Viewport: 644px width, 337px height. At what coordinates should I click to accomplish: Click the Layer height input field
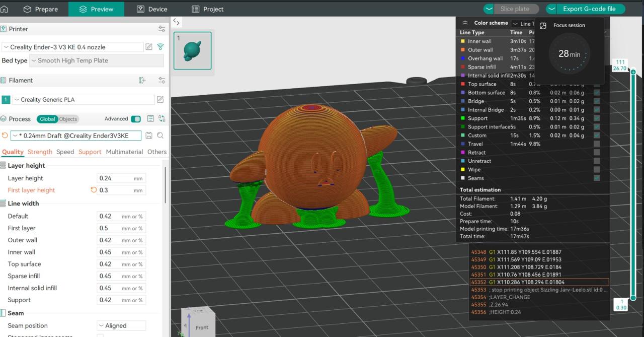tap(121, 178)
